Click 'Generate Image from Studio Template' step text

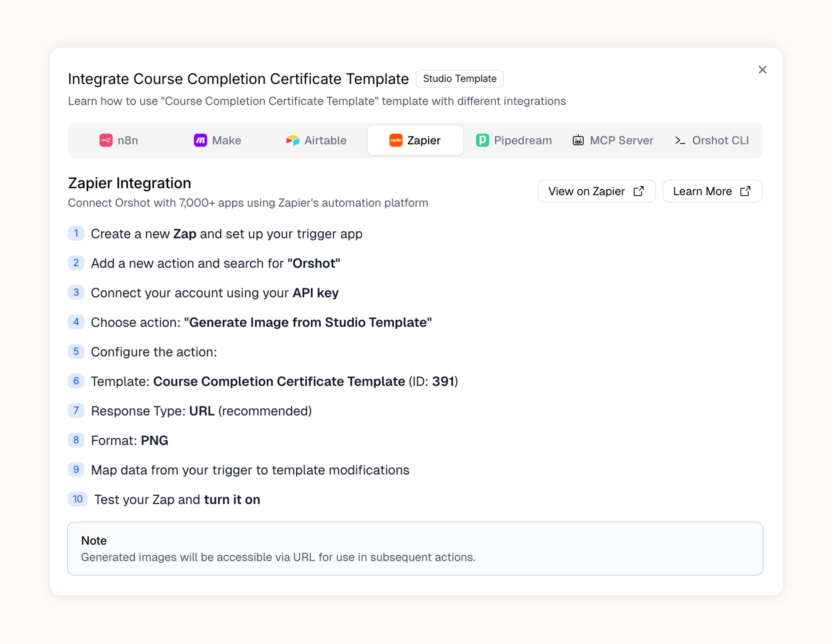coord(261,323)
